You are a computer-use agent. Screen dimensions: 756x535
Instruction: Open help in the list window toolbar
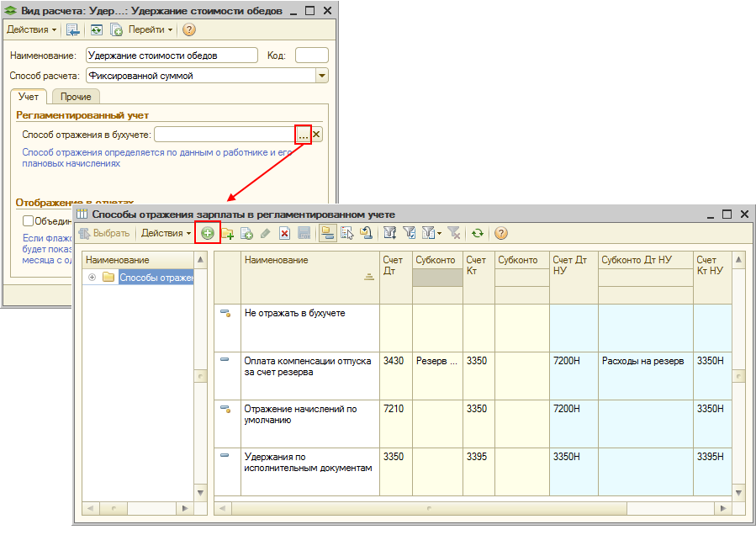click(501, 233)
